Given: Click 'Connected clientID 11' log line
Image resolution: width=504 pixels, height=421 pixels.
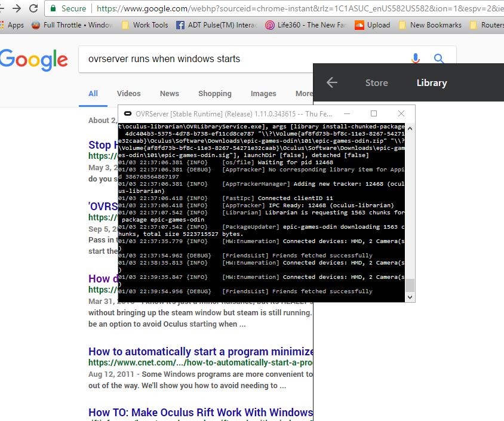Looking at the screenshot, I should (226, 198).
